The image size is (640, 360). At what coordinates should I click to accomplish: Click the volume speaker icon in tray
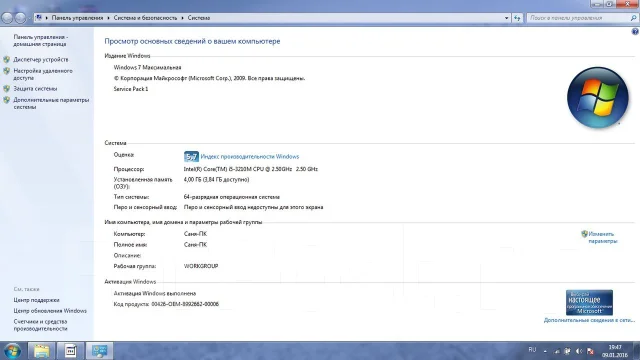[579, 351]
